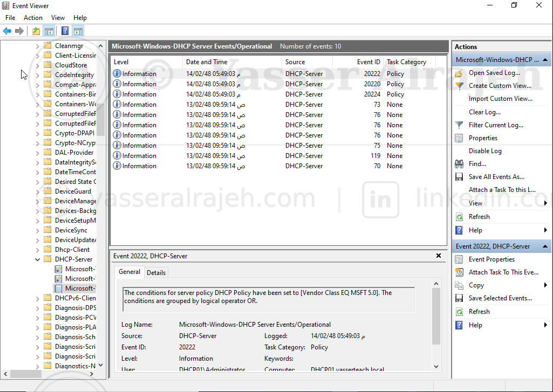Click the tree pane horizontal scrollbar right arrow

pos(92,374)
